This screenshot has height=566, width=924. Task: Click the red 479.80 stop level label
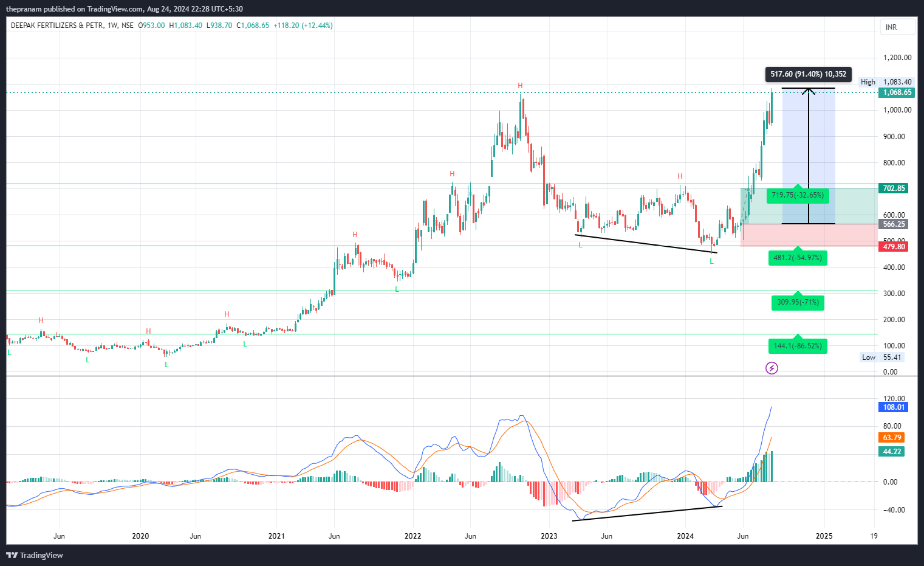894,246
